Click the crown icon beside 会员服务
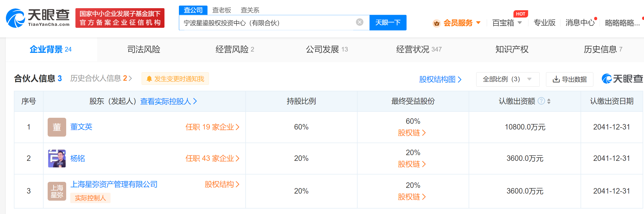 (437, 23)
